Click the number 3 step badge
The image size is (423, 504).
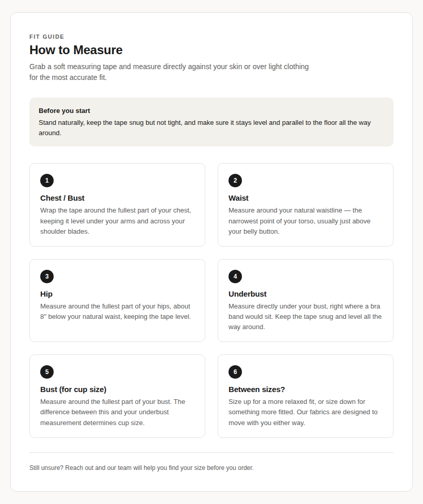(x=47, y=277)
